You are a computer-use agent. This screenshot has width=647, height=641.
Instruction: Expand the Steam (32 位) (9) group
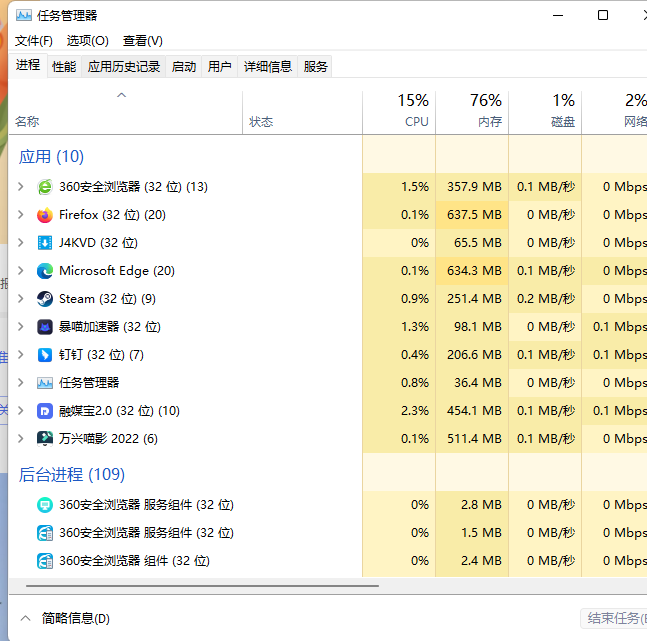pyautogui.click(x=21, y=299)
